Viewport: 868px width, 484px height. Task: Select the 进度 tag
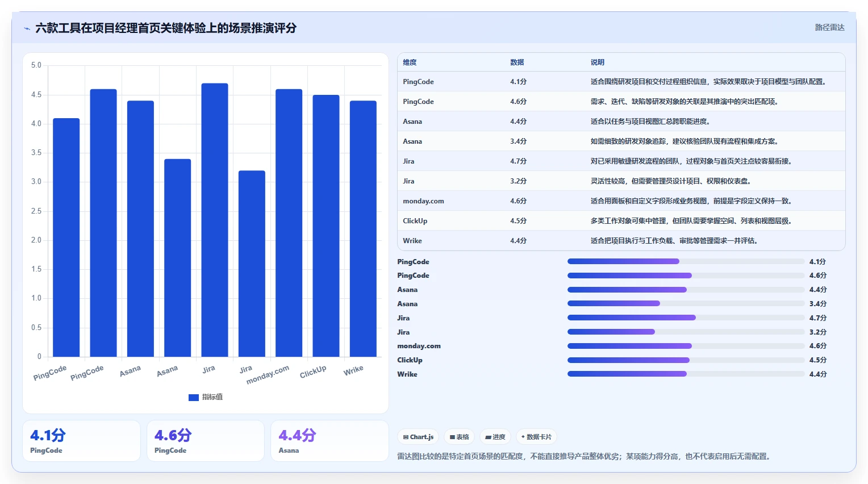point(495,437)
